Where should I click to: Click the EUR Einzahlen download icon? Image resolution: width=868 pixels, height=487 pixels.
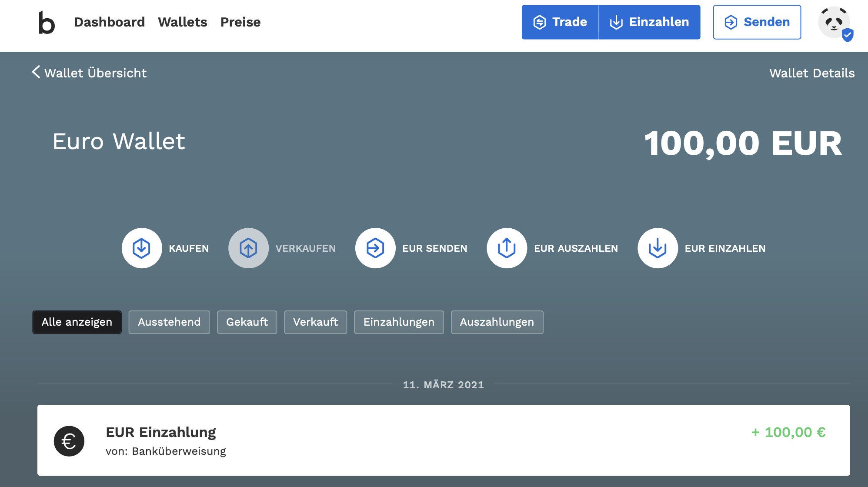pos(658,248)
